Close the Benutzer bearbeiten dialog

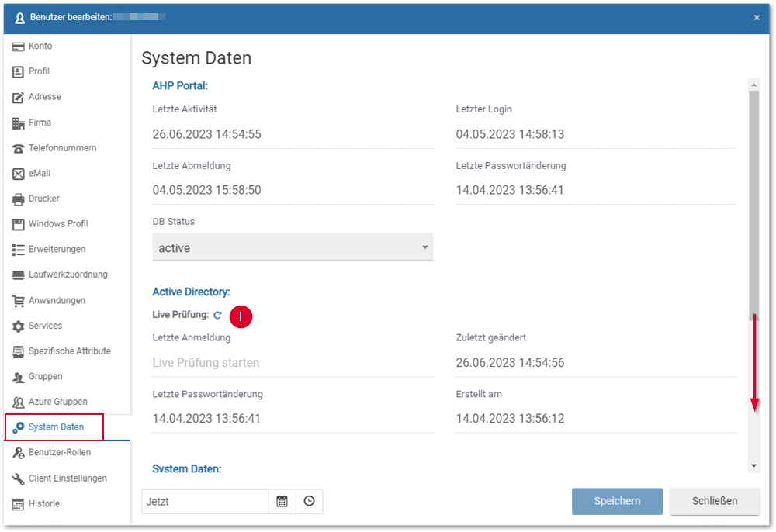(757, 18)
